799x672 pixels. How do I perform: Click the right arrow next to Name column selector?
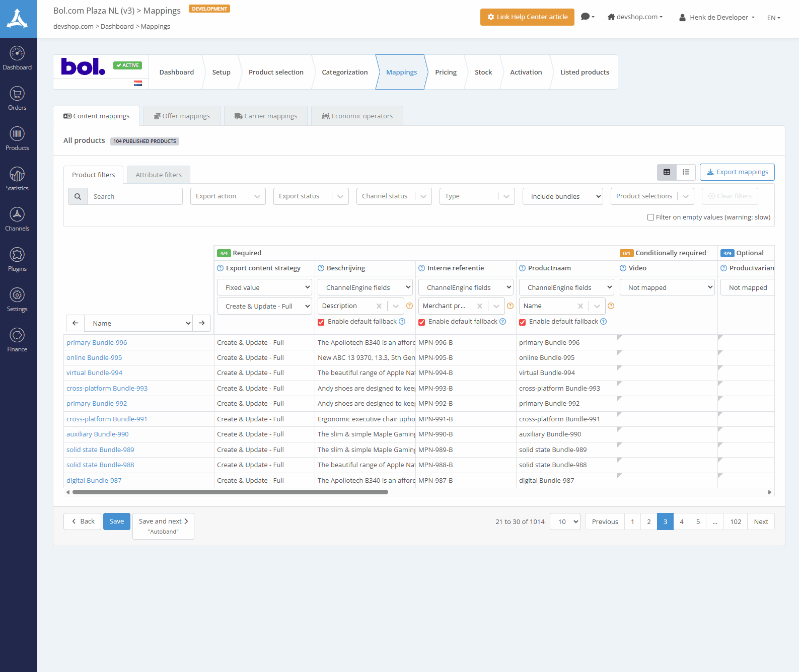point(202,323)
